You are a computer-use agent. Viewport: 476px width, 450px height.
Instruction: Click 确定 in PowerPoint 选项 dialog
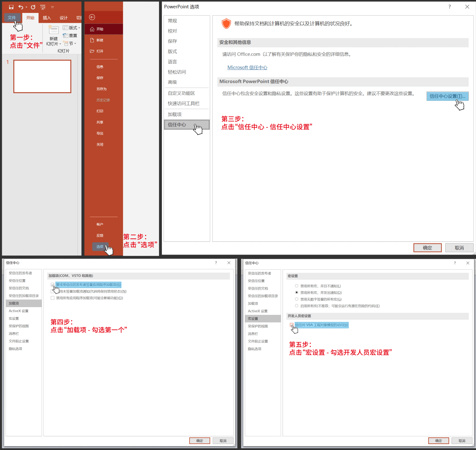427,248
